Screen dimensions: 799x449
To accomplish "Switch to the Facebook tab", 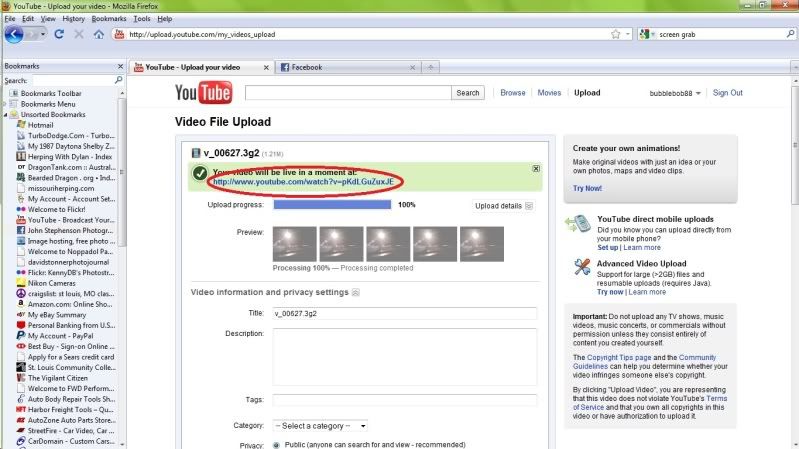I will click(305, 67).
